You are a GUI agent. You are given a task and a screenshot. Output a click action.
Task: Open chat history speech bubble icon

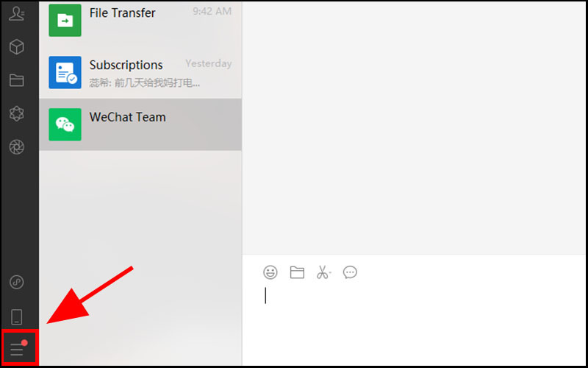tap(350, 272)
